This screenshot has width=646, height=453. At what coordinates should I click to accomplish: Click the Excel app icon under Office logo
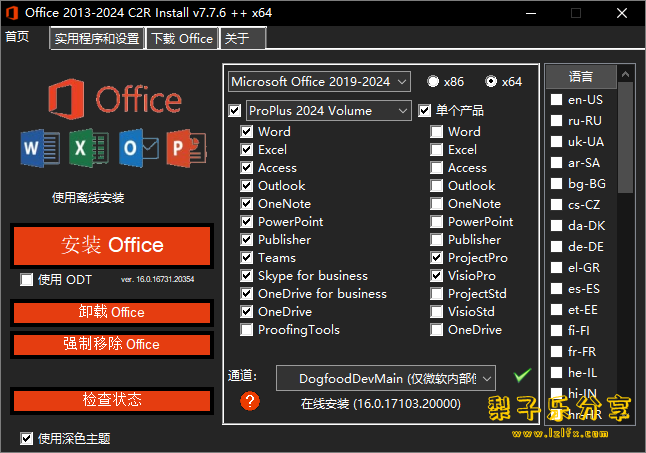point(89,148)
